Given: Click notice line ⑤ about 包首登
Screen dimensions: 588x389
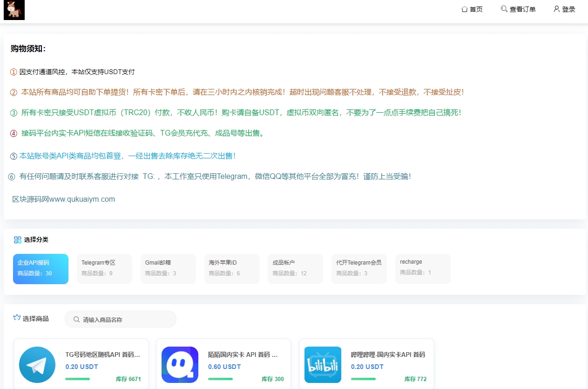Looking at the screenshot, I should 123,156.
